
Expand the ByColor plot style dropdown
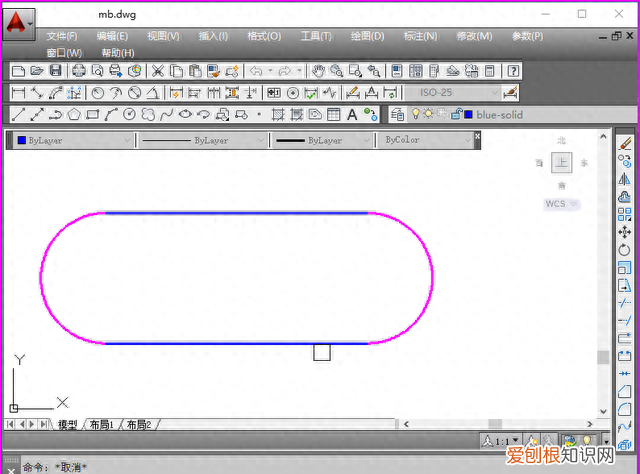[426, 141]
